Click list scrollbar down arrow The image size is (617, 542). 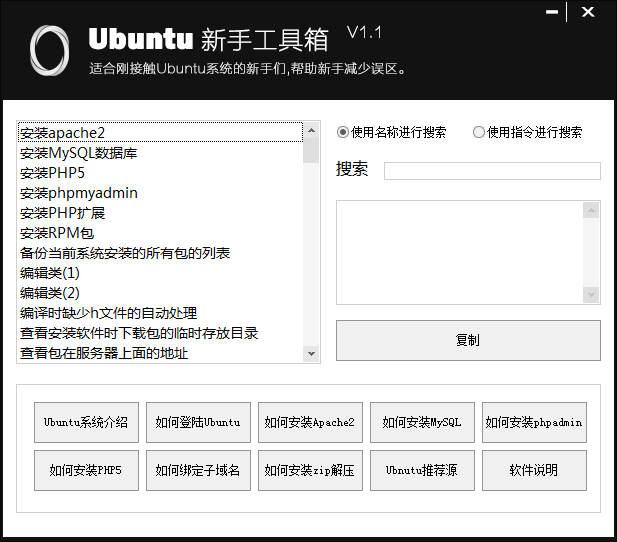pyautogui.click(x=311, y=353)
